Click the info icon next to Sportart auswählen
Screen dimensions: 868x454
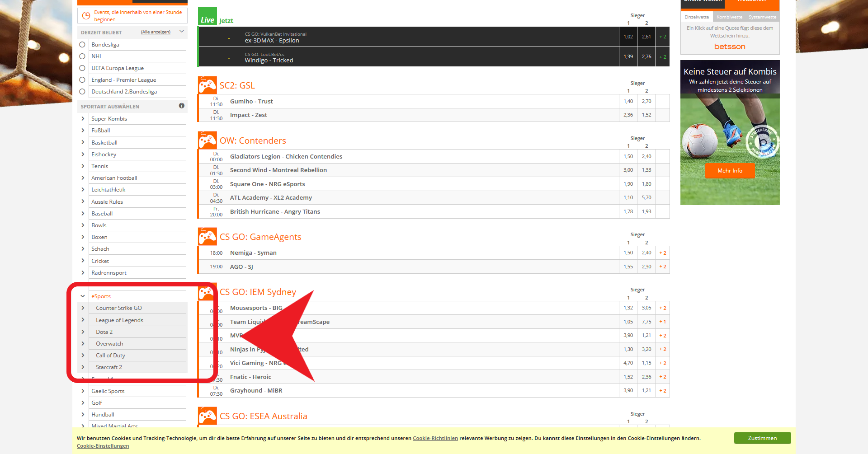pyautogui.click(x=181, y=106)
